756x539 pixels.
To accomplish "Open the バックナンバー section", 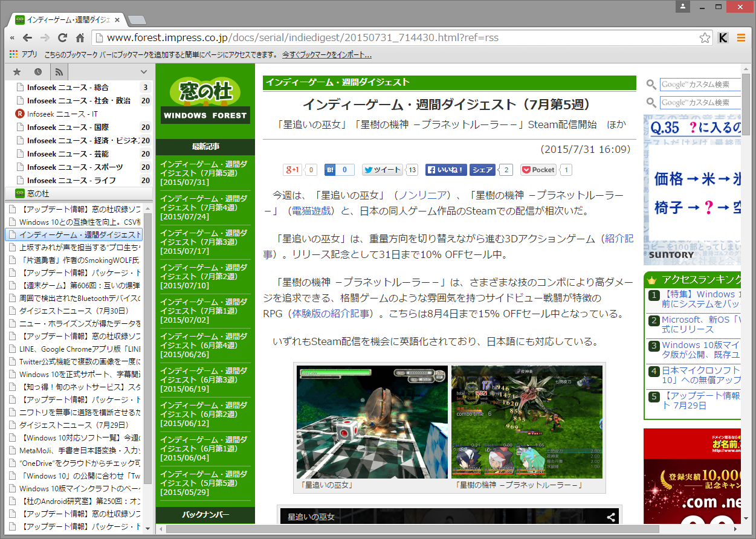I will pyautogui.click(x=205, y=514).
